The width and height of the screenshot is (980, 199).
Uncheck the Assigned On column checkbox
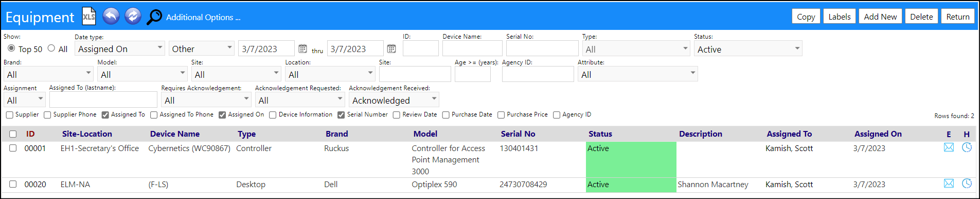(222, 115)
